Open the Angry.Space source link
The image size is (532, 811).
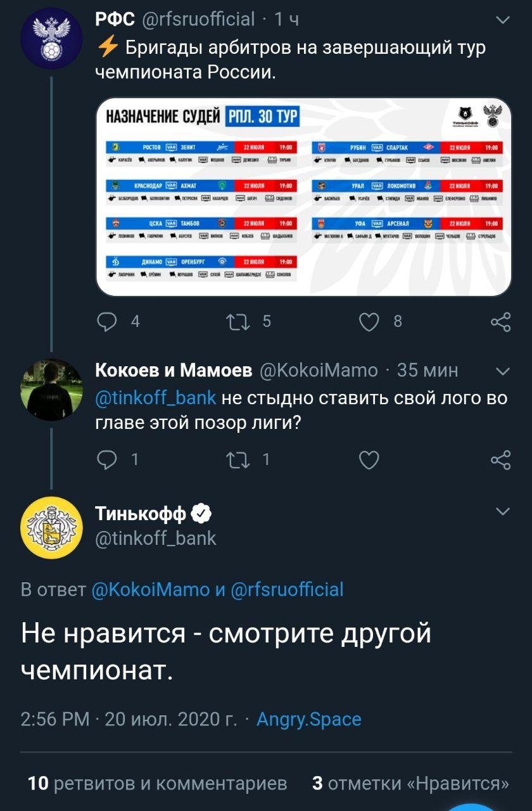308,719
